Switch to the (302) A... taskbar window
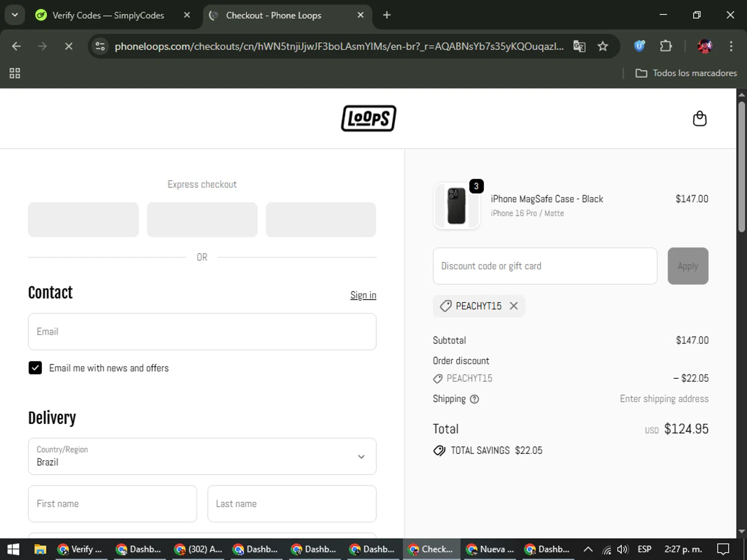The height and width of the screenshot is (560, 747). tap(198, 549)
